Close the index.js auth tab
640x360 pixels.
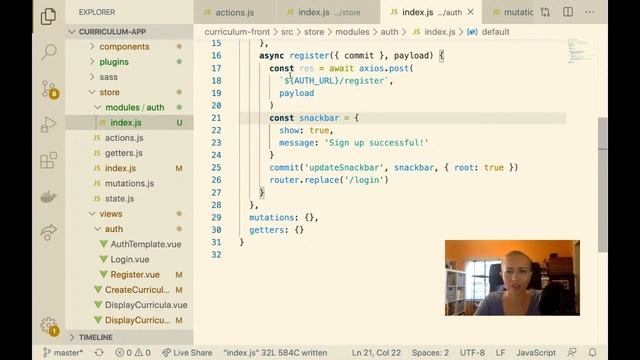coord(471,12)
